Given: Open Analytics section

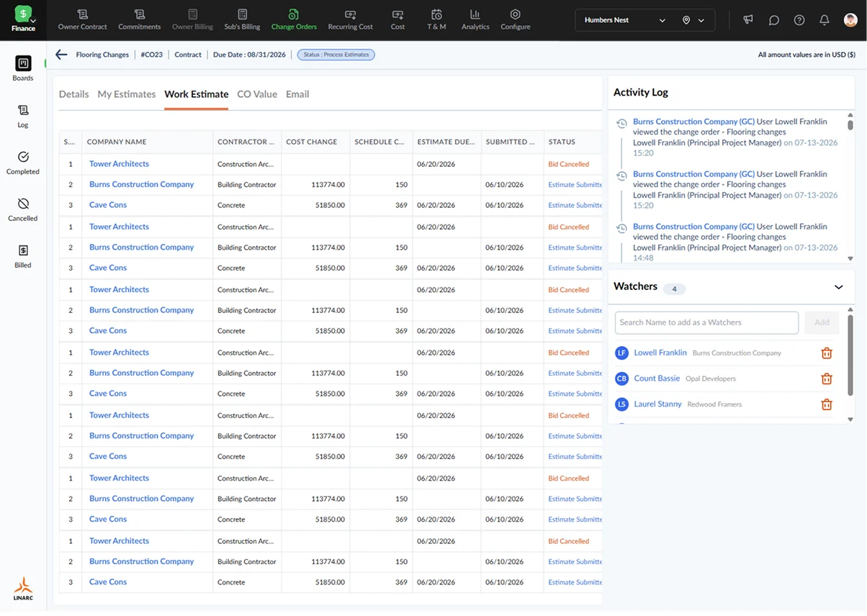Looking at the screenshot, I should [475, 20].
